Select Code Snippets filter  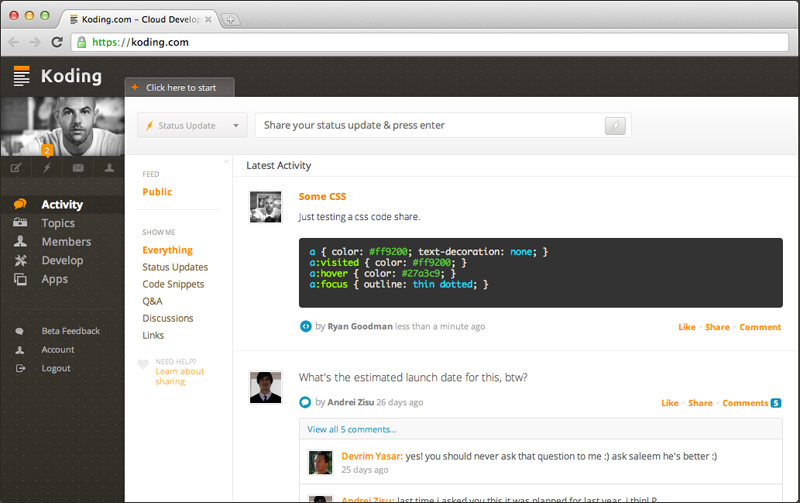(173, 284)
